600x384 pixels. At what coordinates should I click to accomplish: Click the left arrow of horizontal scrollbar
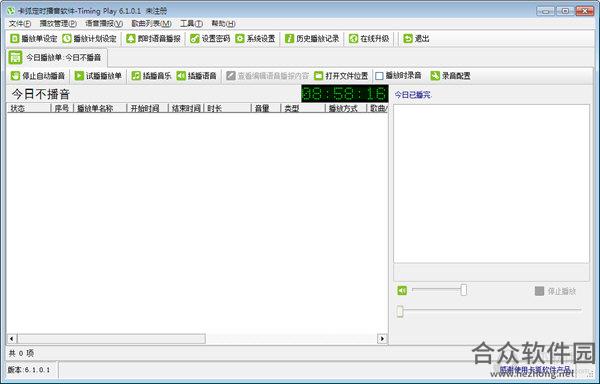pyautogui.click(x=11, y=338)
